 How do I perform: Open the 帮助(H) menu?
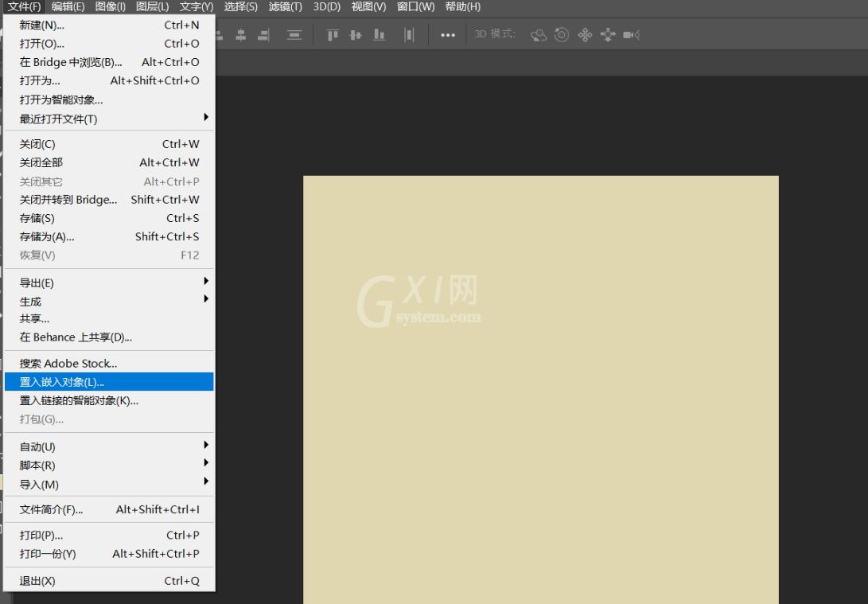[x=463, y=6]
